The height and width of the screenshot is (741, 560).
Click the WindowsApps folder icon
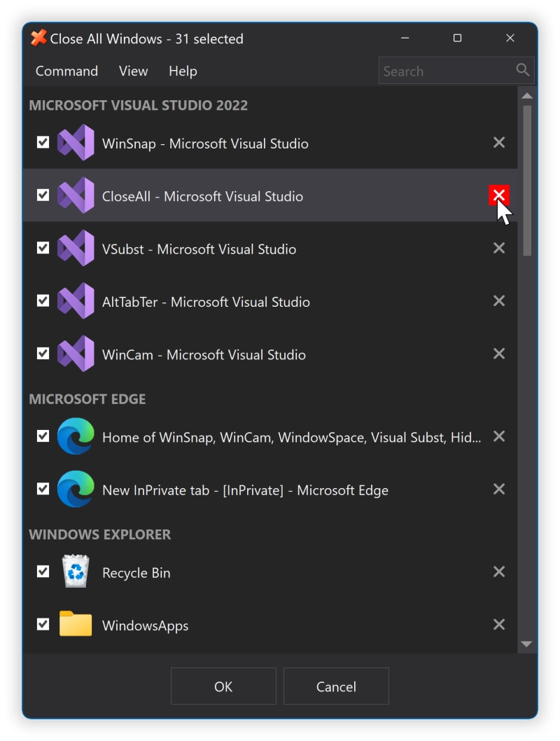76,624
